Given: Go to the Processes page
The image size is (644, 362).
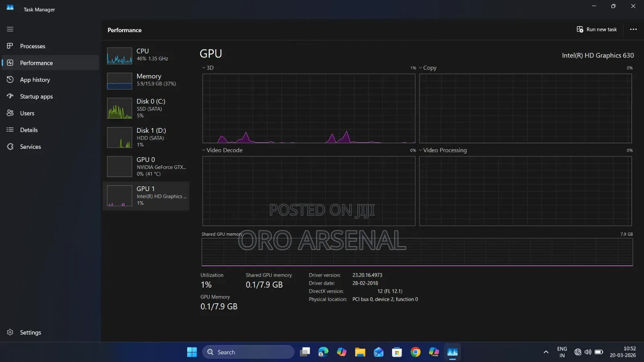Looking at the screenshot, I should click(50, 46).
